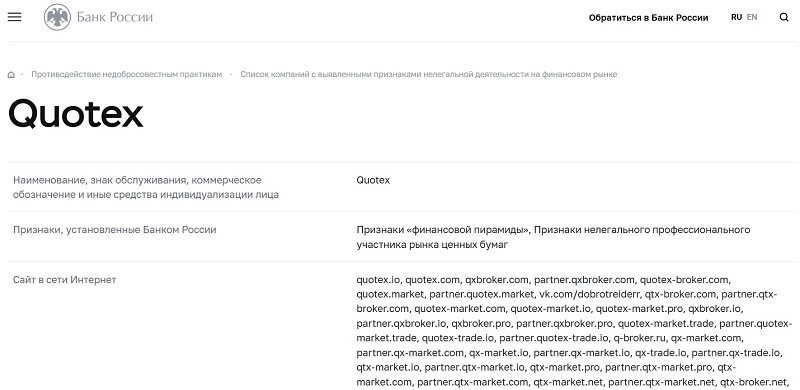Click the large Quotex page heading
The width and height of the screenshot is (800, 390).
click(x=76, y=113)
